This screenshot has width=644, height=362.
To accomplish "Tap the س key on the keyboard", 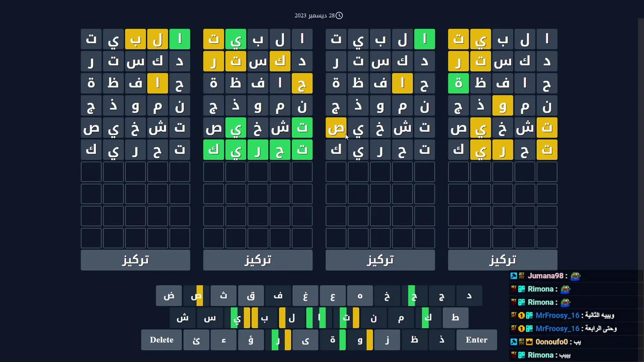I will click(x=210, y=318).
